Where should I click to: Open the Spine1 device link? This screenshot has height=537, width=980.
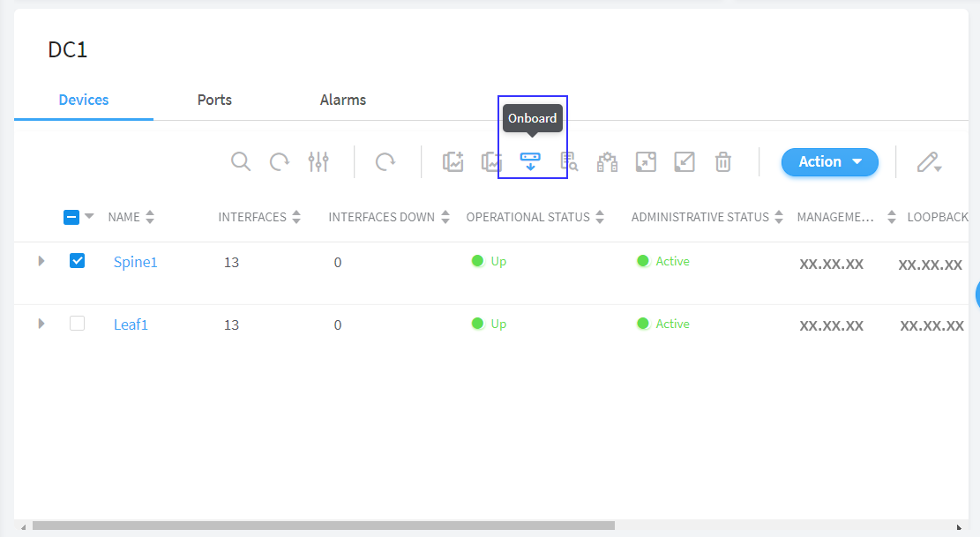click(x=135, y=262)
